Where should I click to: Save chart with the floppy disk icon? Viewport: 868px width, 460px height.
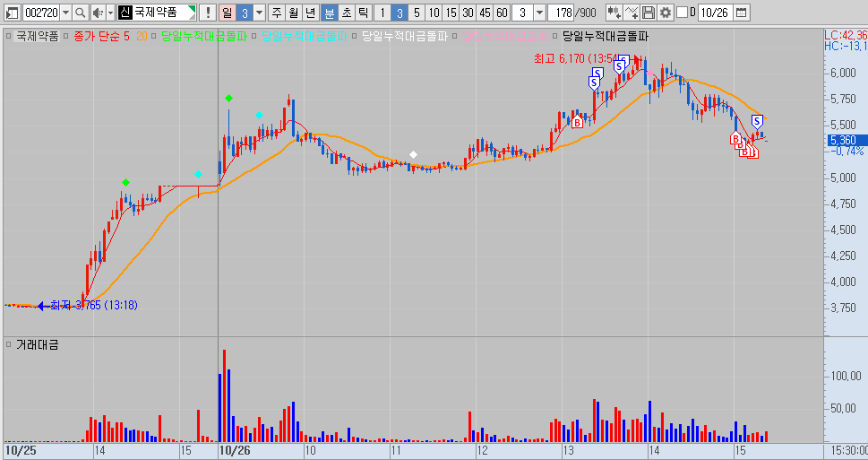click(649, 13)
